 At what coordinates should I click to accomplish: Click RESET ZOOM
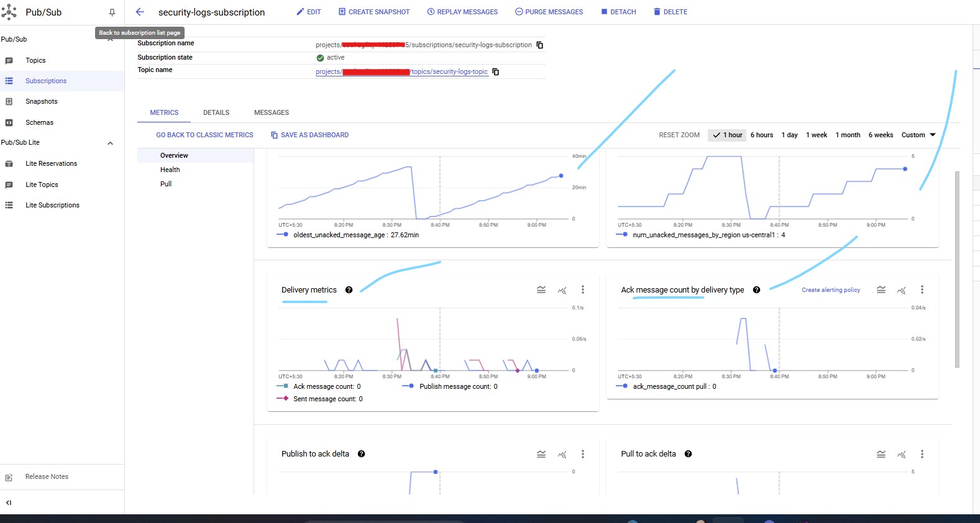[679, 135]
